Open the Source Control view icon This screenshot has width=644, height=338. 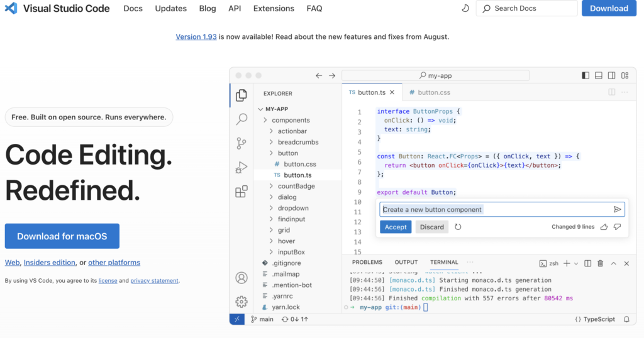click(x=241, y=144)
